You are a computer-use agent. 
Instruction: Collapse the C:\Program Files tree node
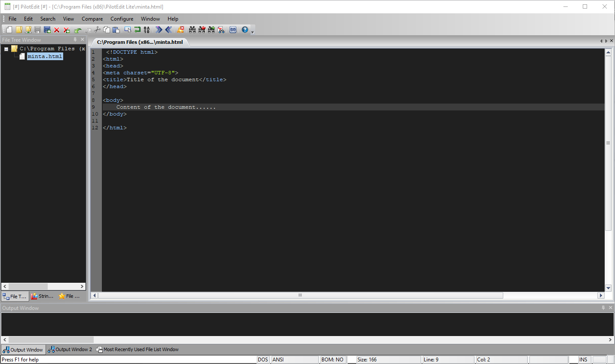coord(6,49)
